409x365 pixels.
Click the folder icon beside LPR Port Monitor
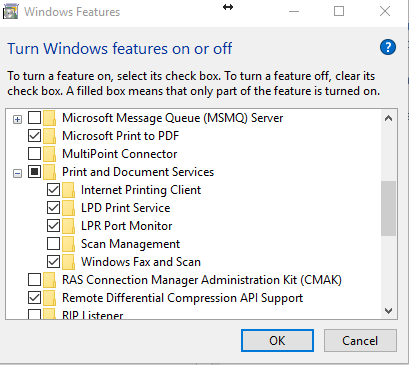coord(68,226)
